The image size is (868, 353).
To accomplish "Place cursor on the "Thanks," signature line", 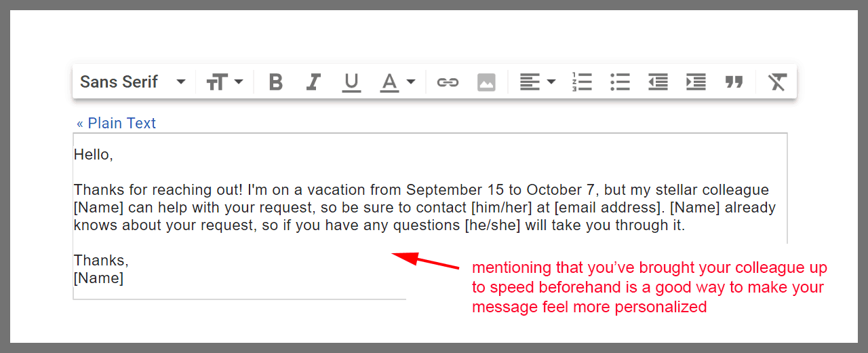I will point(101,261).
